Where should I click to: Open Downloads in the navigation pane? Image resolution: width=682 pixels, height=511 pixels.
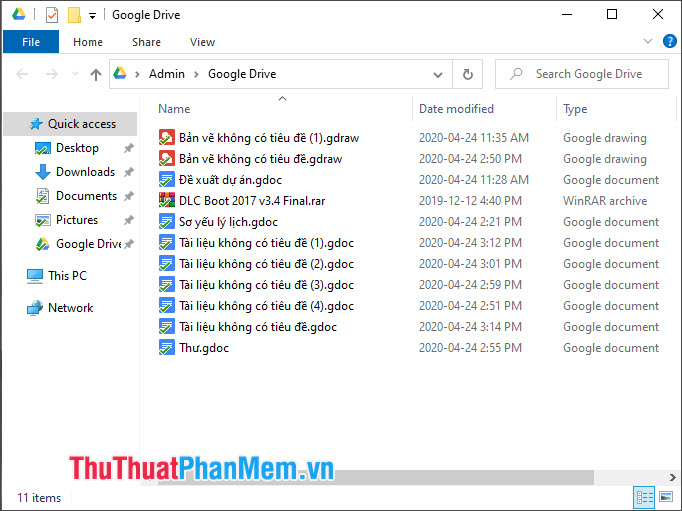point(85,172)
